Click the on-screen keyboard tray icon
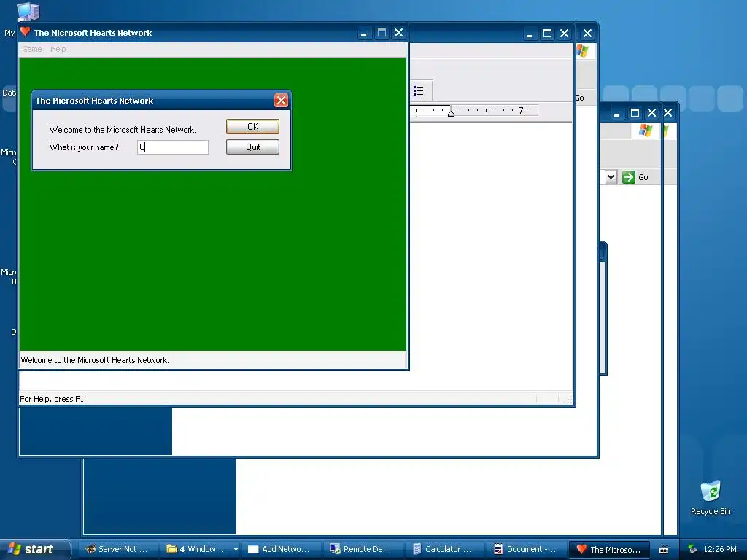The width and height of the screenshot is (747, 560). (664, 550)
